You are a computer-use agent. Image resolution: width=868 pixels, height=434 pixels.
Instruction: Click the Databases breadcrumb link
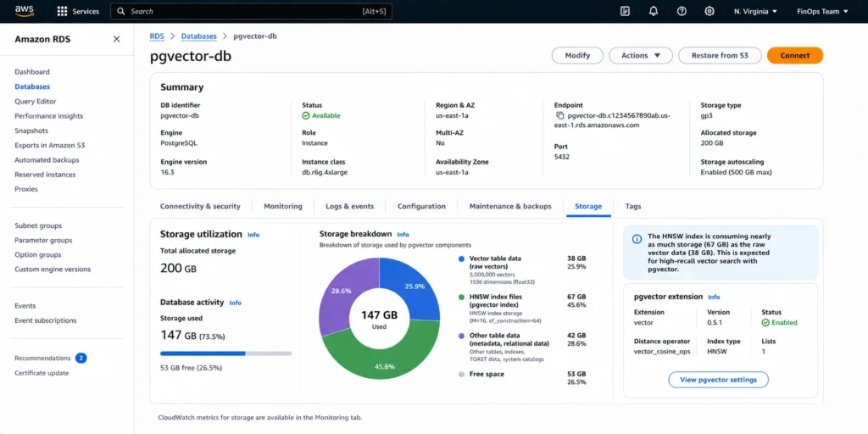coord(198,36)
